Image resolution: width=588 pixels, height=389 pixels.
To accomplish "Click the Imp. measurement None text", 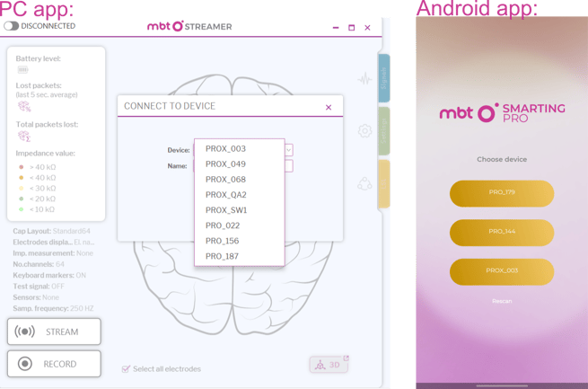I will pyautogui.click(x=53, y=253).
